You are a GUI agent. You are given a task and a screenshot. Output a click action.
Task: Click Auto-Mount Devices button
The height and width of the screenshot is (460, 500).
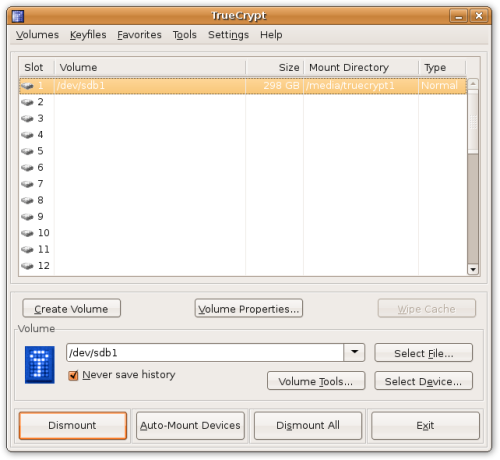coord(190,425)
